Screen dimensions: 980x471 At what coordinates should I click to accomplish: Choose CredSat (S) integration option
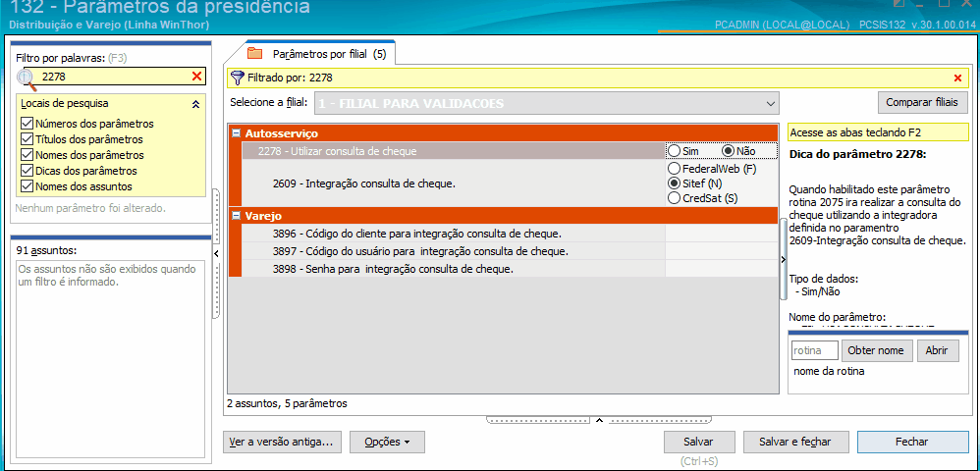(x=674, y=198)
